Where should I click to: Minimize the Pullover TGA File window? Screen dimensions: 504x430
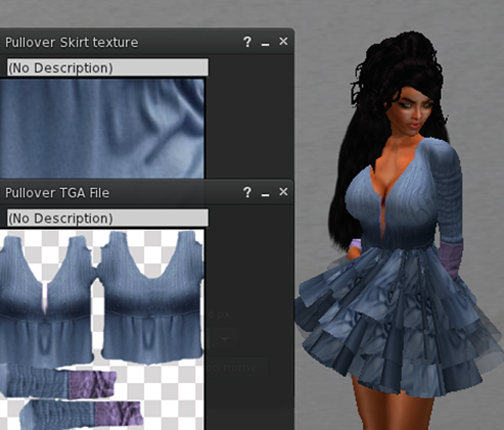point(265,194)
